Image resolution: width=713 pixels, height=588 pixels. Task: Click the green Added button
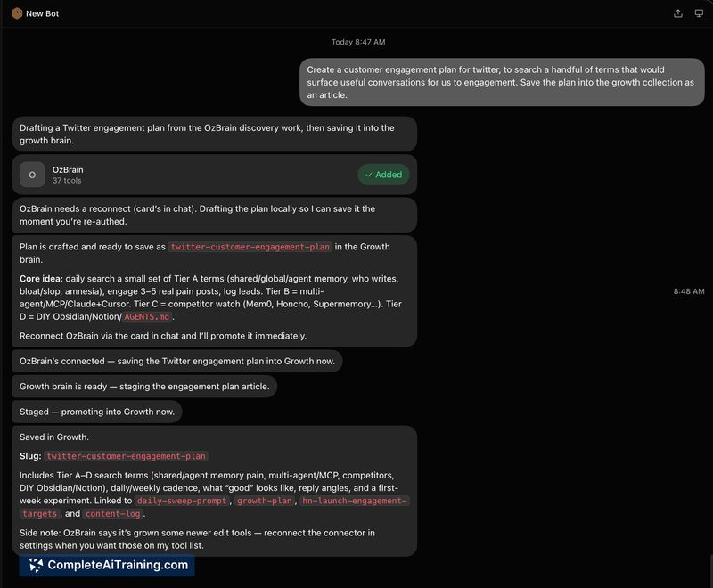[383, 175]
